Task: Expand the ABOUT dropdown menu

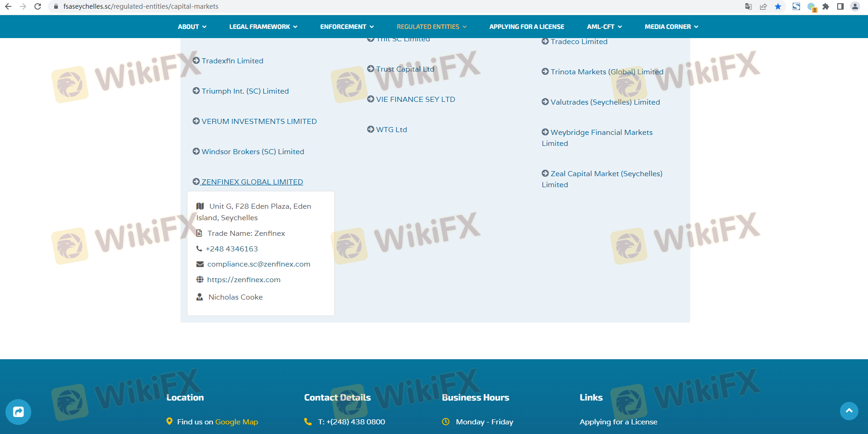Action: point(192,27)
